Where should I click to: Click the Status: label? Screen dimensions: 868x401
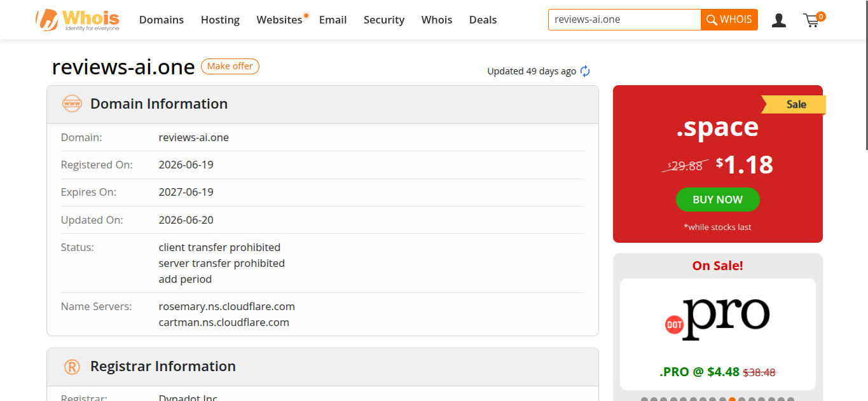click(x=78, y=247)
